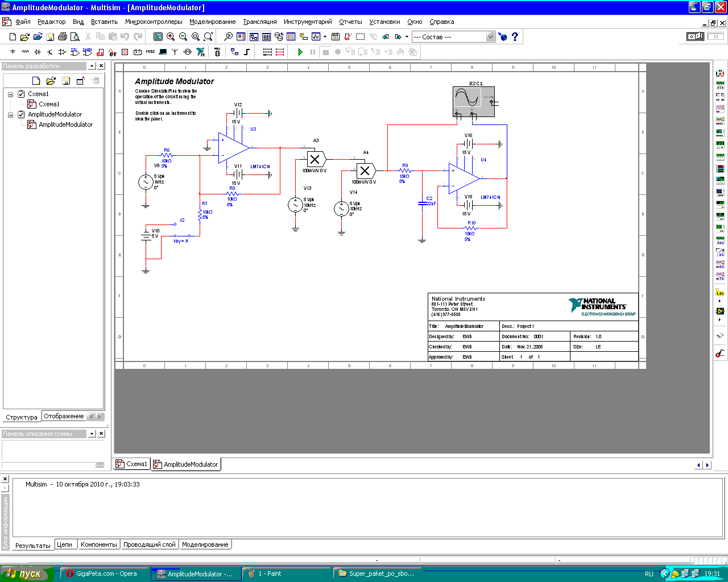The image size is (728, 582).
Task: Switch to 1 - Paint taskbar window
Action: (x=286, y=573)
